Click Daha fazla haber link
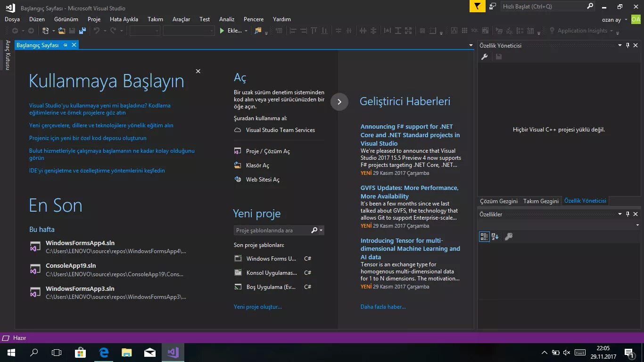The image size is (644, 362). point(383,307)
